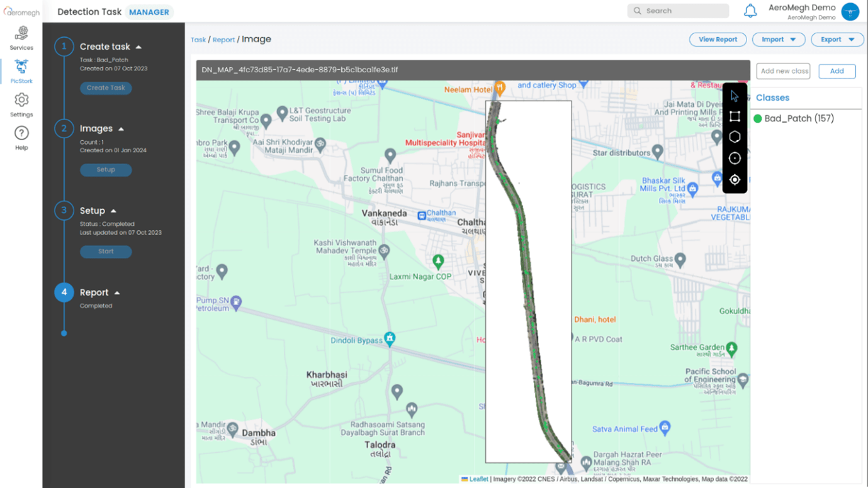Image resolution: width=868 pixels, height=488 pixels.
Task: Go to Task breadcrumb link
Action: (x=198, y=40)
